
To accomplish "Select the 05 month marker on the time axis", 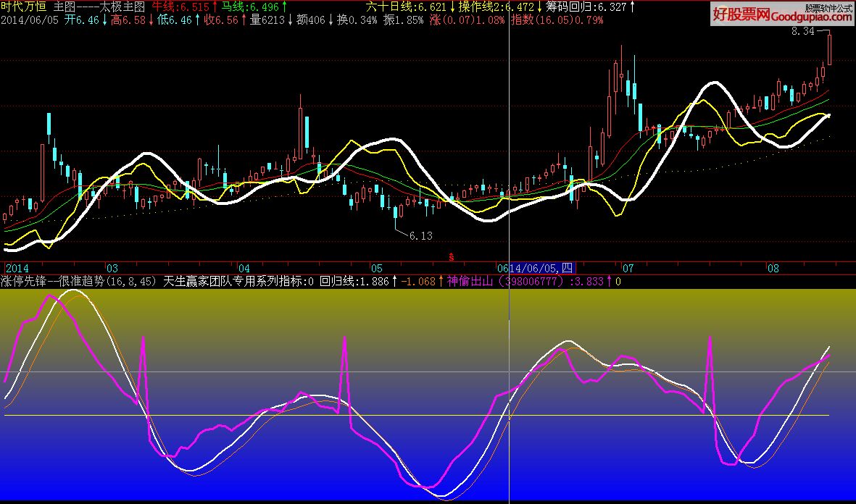I will [x=375, y=267].
